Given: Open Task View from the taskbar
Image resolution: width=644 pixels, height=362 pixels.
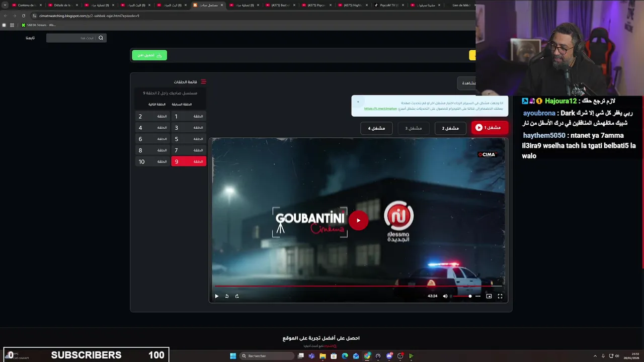Looking at the screenshot, I should [301, 356].
